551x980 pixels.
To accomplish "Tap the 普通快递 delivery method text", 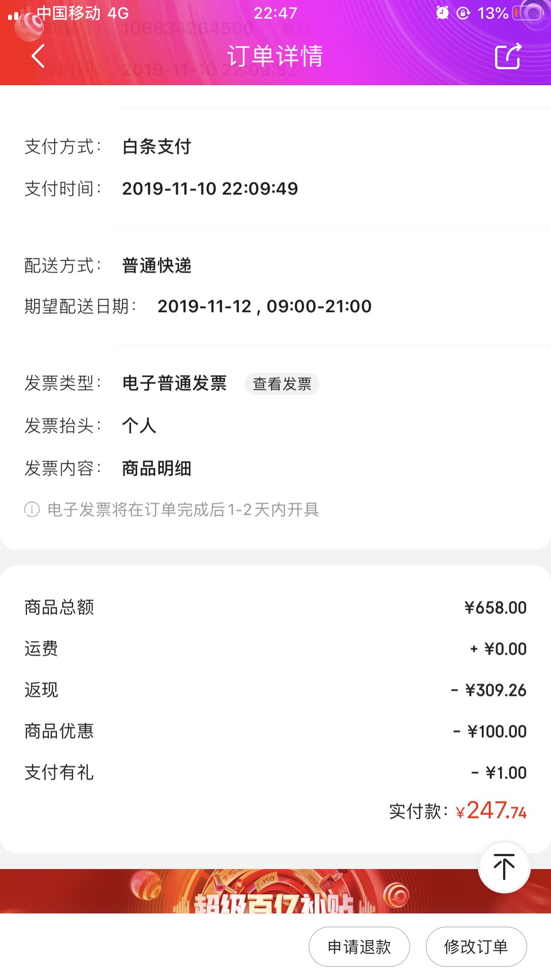I will click(x=157, y=266).
